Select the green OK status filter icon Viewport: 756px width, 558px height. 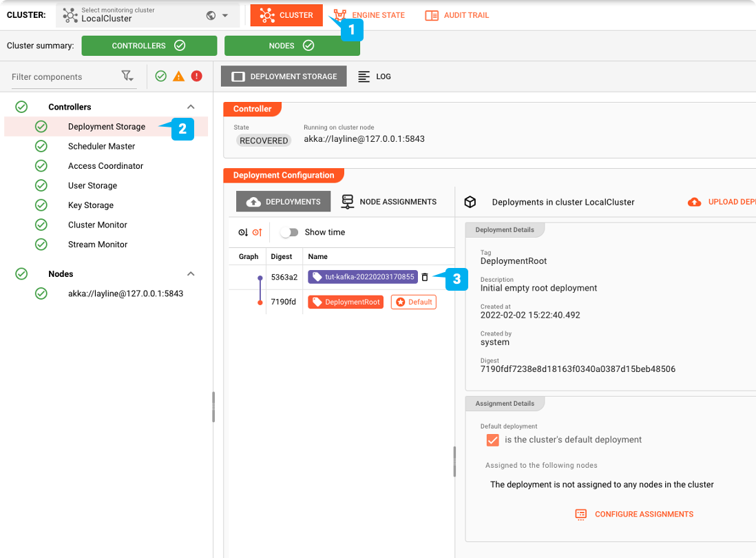pos(160,76)
